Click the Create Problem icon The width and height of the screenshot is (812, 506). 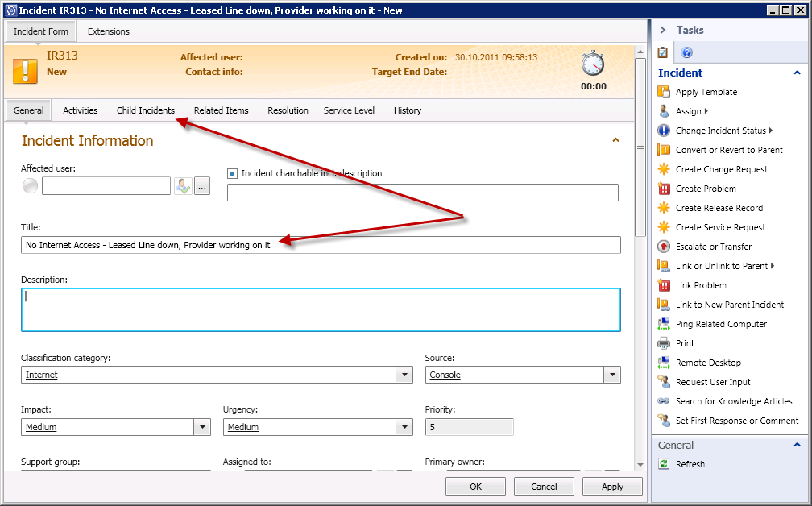[664, 189]
